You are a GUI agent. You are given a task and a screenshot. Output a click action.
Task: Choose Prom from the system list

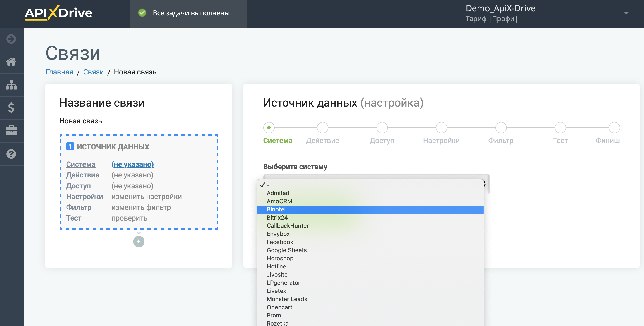(370, 316)
